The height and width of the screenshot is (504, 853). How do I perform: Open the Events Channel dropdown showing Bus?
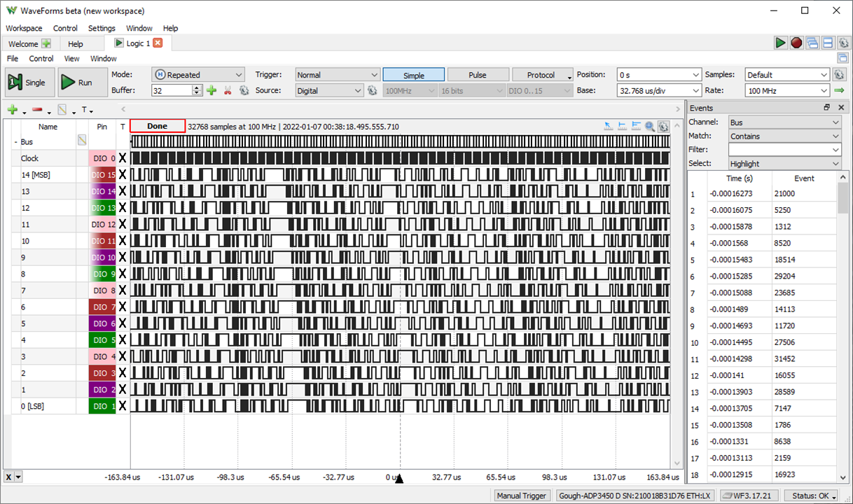pos(784,122)
